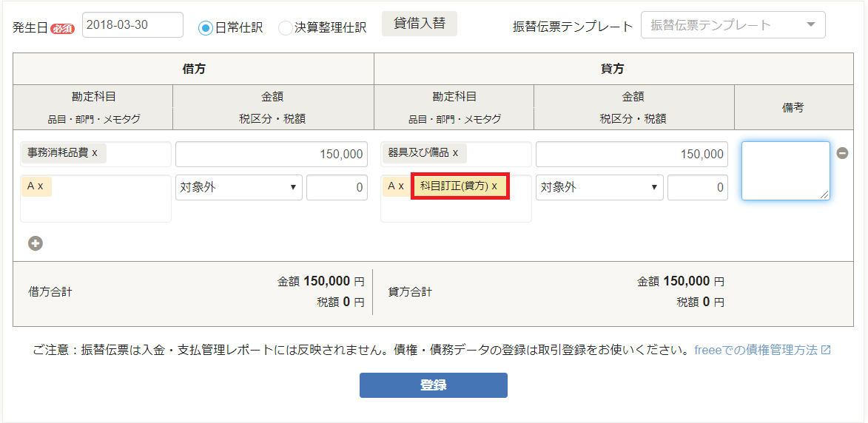Remove the debit side A tag

click(x=41, y=186)
